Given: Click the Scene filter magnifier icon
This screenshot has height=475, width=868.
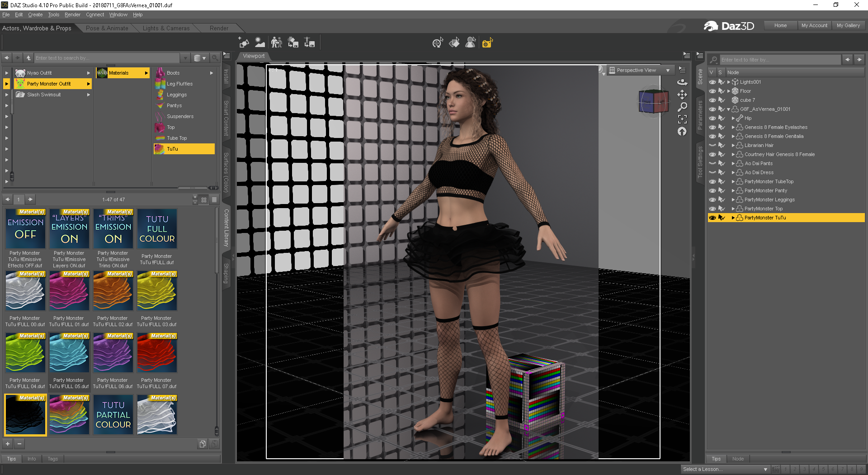Looking at the screenshot, I should click(x=714, y=60).
